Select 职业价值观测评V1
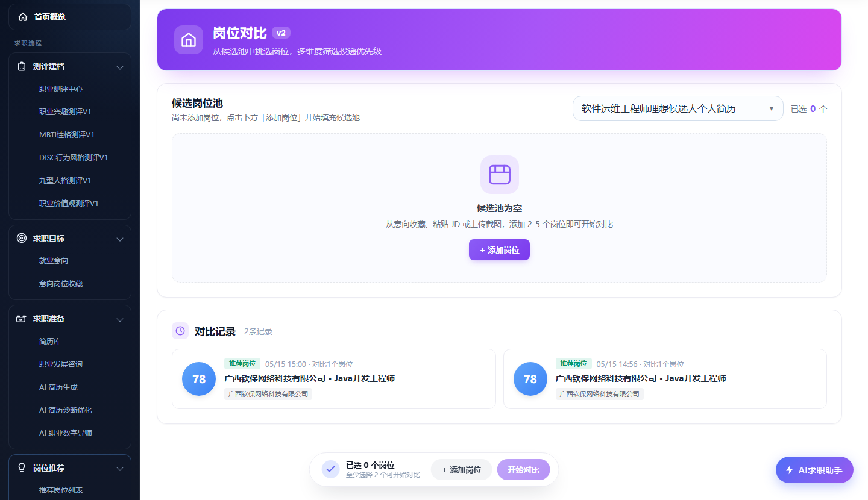Image resolution: width=868 pixels, height=500 pixels. tap(69, 204)
